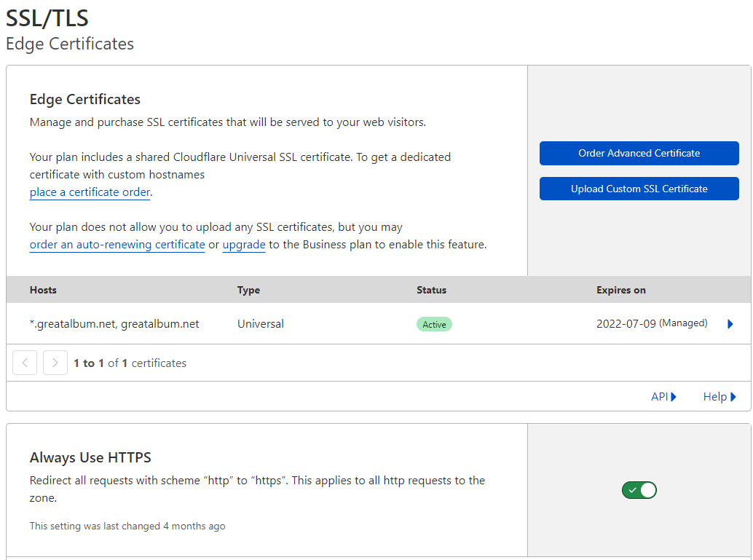Click the Status column header
Image resolution: width=753 pixels, height=560 pixels.
coord(431,290)
